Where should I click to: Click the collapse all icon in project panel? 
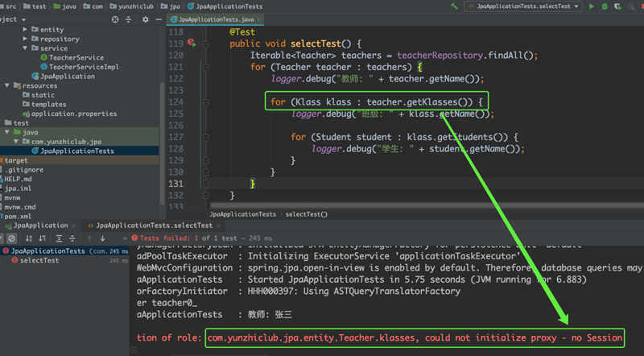pyautogui.click(x=129, y=19)
